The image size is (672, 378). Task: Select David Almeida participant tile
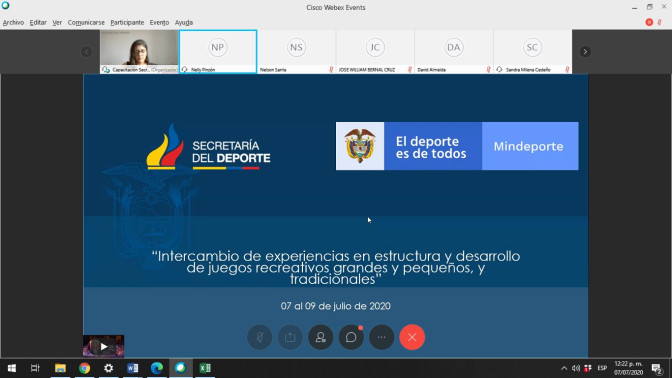pyautogui.click(x=454, y=51)
